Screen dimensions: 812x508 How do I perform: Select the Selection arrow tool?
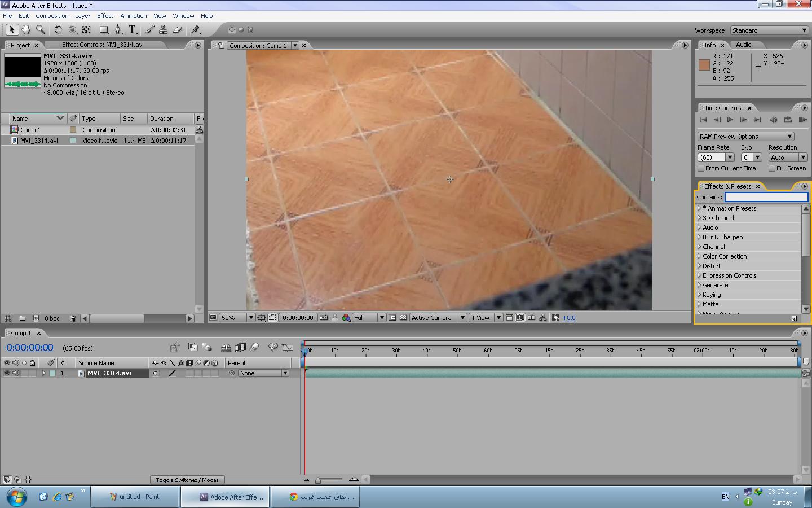point(12,29)
